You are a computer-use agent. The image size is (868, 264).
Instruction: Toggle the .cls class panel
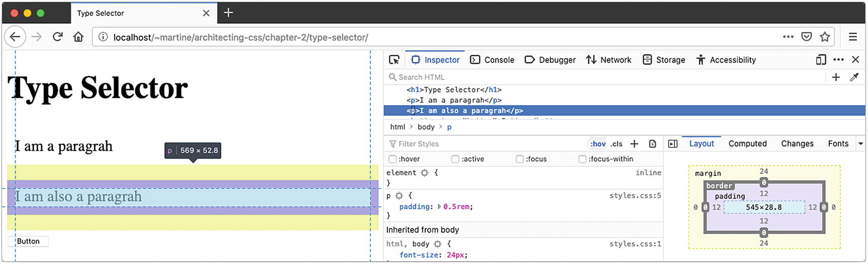[616, 144]
